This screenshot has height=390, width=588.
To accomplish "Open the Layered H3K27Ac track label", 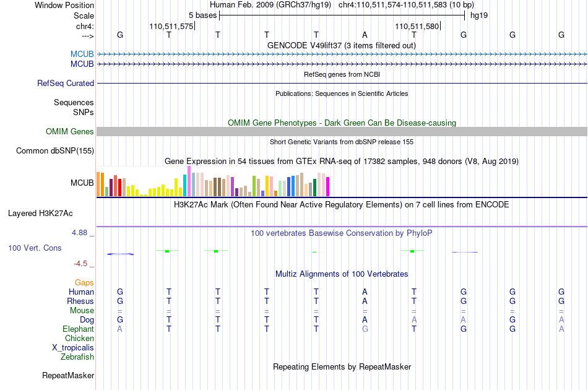I will (40, 214).
